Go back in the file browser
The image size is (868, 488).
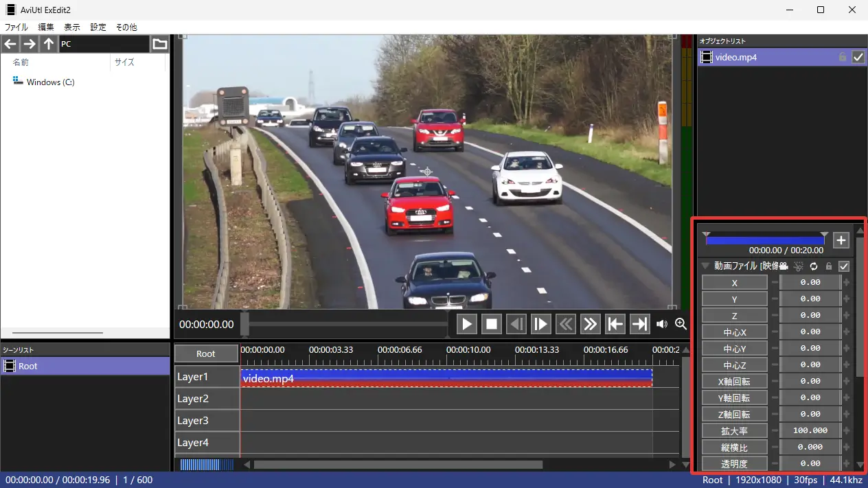click(x=10, y=44)
